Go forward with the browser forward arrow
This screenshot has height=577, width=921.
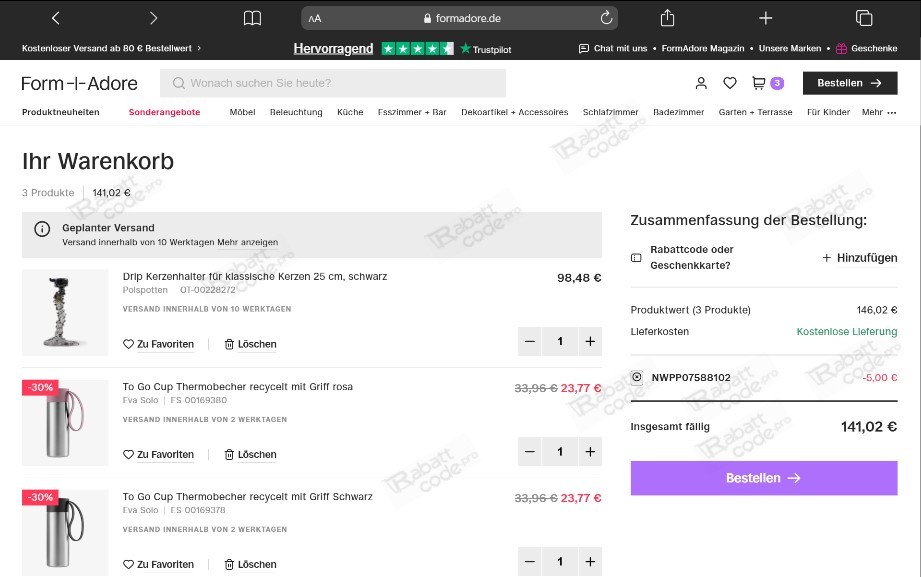pyautogui.click(x=153, y=18)
